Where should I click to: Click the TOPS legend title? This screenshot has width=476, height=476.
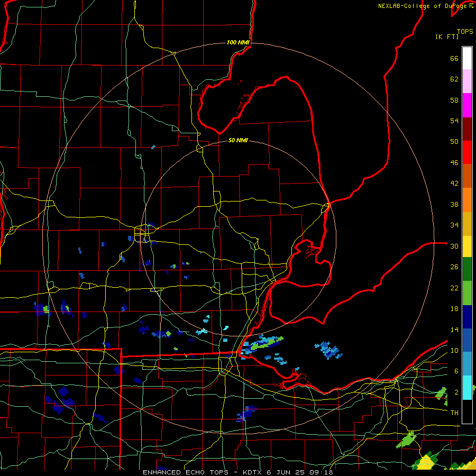[465, 32]
